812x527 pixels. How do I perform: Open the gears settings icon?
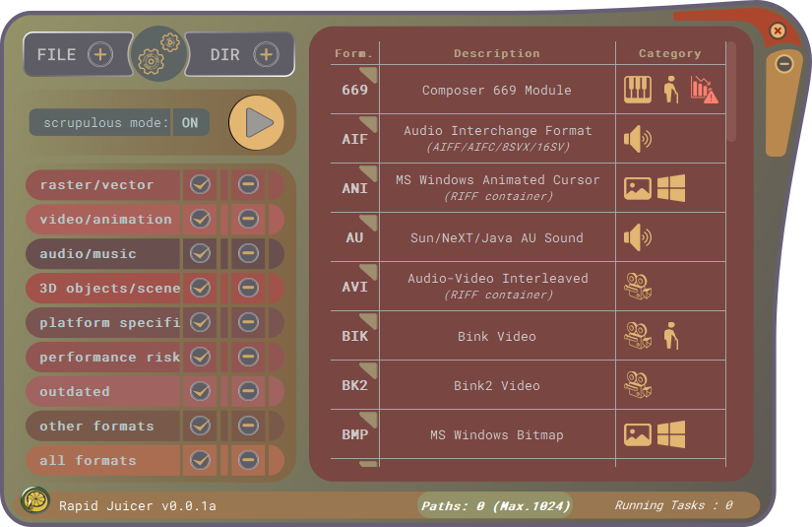(x=159, y=54)
